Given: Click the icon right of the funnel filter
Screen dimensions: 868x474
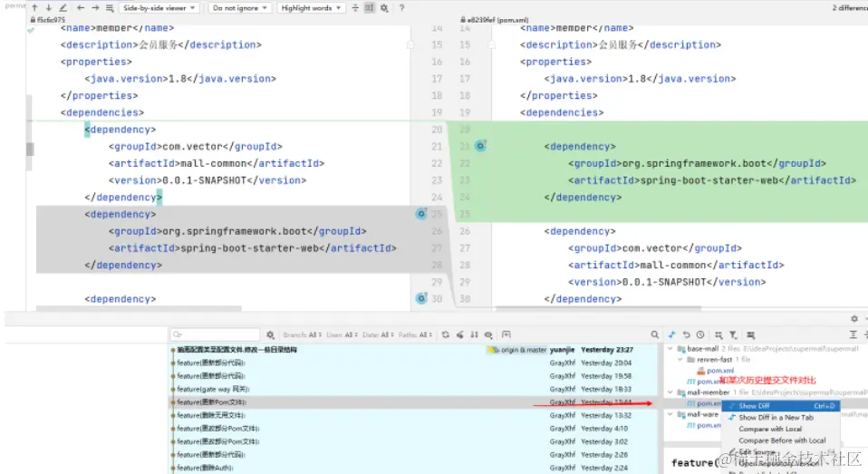Looking at the screenshot, I should pos(750,335).
